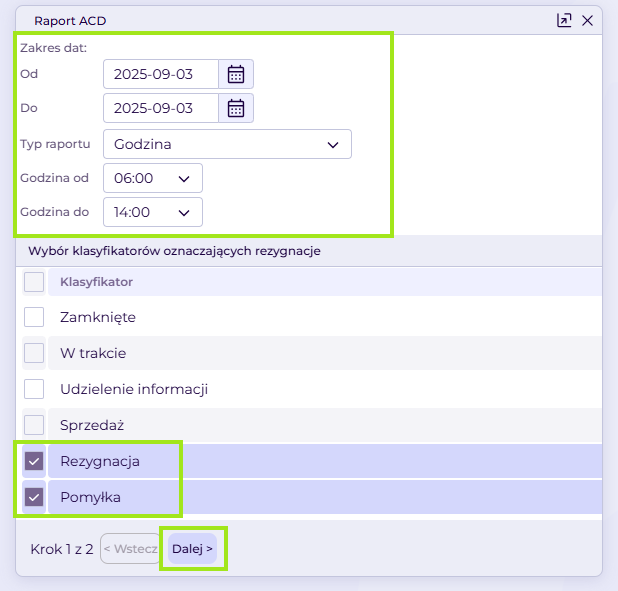
Task: Uncheck the Rezygnacja checkbox
Action: pos(34,461)
